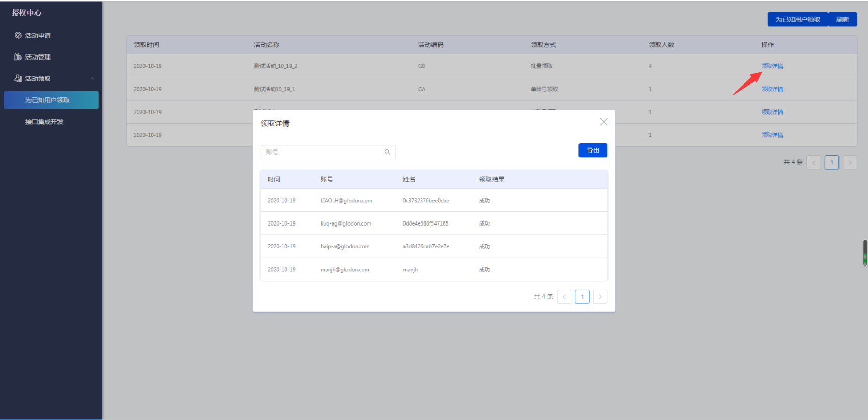Open 为已知用户领取 menu item

coord(51,100)
